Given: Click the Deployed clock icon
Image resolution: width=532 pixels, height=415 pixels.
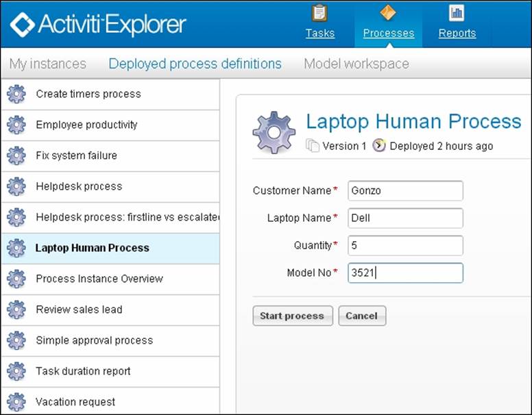Looking at the screenshot, I should coord(379,145).
